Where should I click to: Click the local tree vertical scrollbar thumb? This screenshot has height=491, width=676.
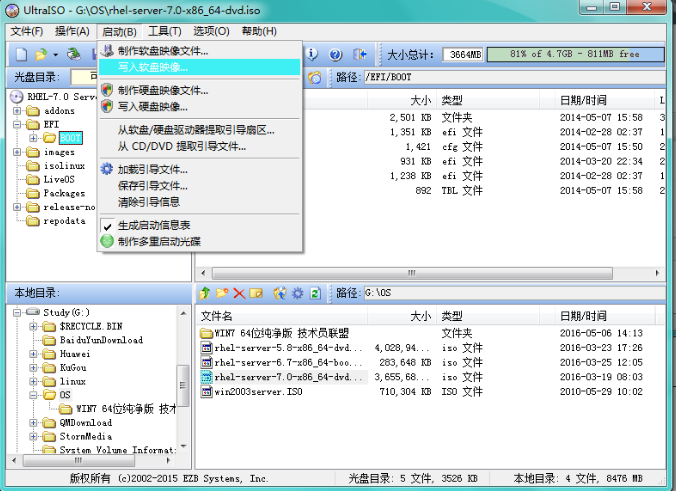(183, 386)
